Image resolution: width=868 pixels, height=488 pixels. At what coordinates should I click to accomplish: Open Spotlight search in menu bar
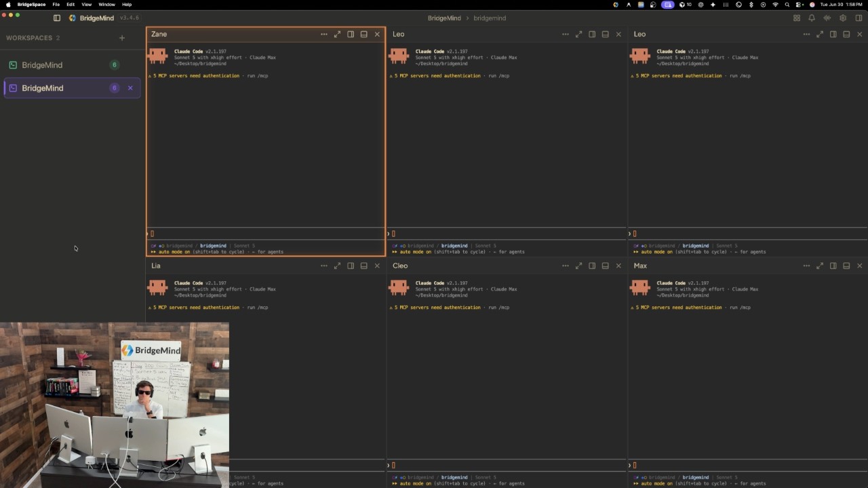click(787, 5)
